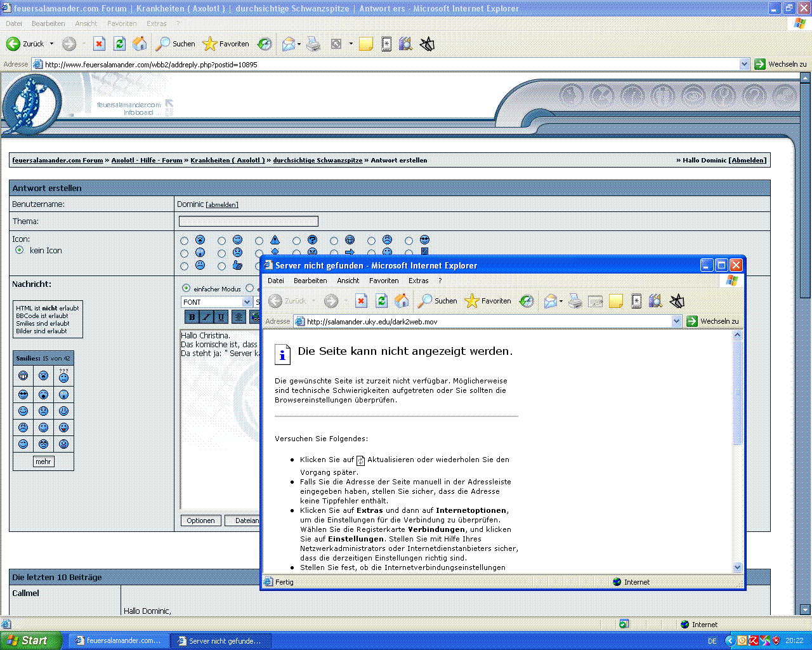812x650 pixels.
Task: Open the Ansicht menu in the popup window
Action: coord(348,281)
